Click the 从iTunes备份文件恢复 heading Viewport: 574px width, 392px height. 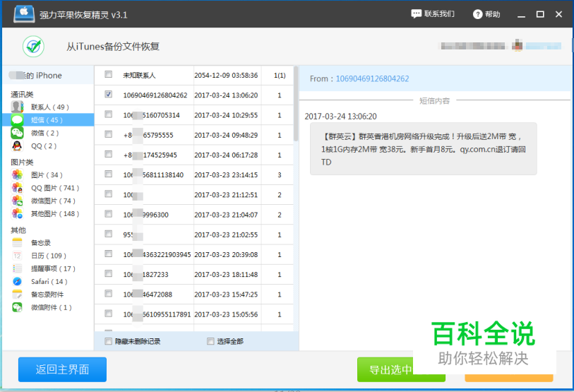click(113, 47)
